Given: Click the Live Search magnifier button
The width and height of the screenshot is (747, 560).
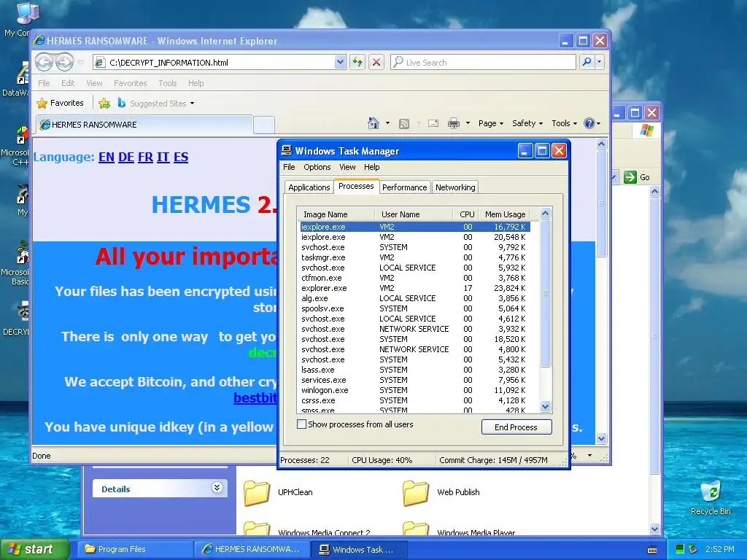Looking at the screenshot, I should coord(587,62).
